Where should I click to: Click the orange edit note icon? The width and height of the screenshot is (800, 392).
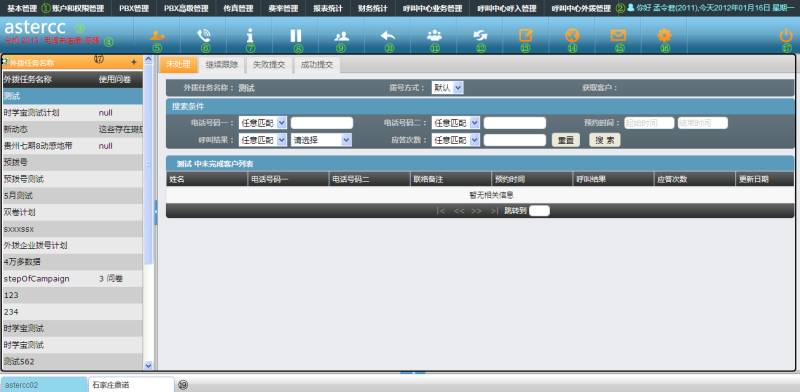526,35
